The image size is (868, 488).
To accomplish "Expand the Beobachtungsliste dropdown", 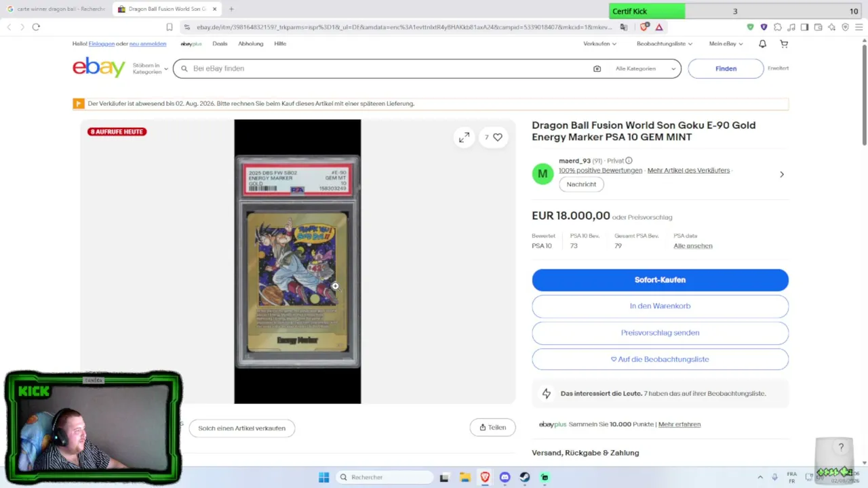I will [665, 43].
